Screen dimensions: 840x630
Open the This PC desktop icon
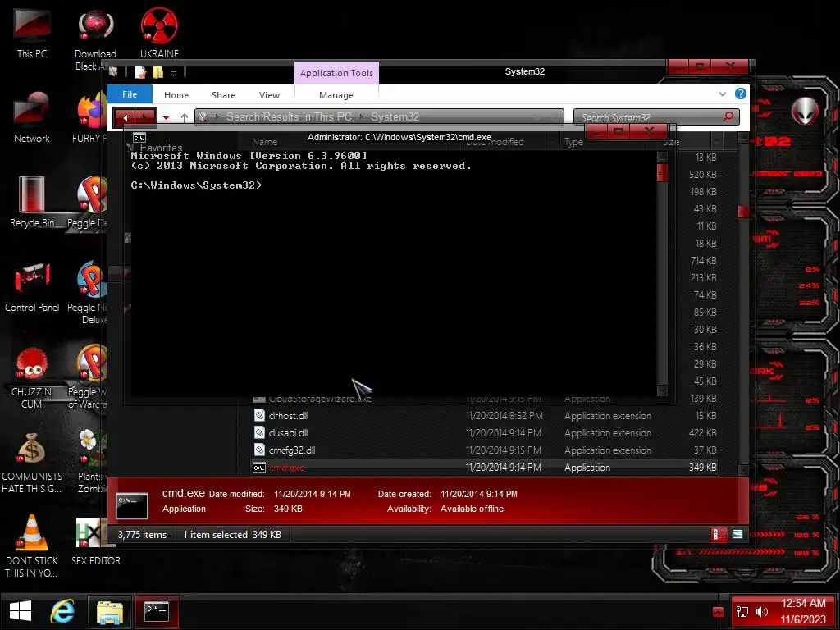click(32, 33)
